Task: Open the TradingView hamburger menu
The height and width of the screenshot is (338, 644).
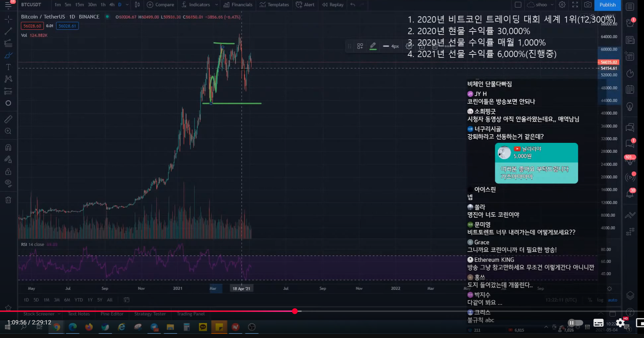Action: (8, 5)
